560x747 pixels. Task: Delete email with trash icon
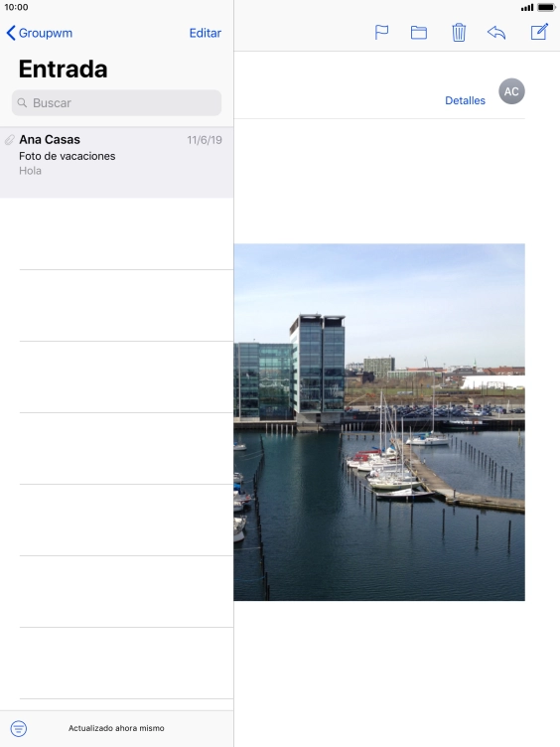459,33
